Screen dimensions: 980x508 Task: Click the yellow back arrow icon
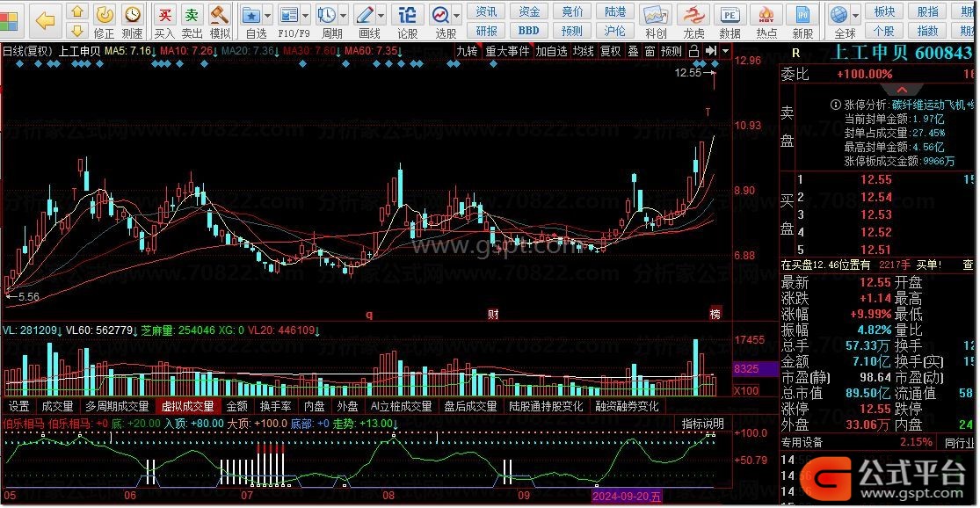[x=45, y=20]
